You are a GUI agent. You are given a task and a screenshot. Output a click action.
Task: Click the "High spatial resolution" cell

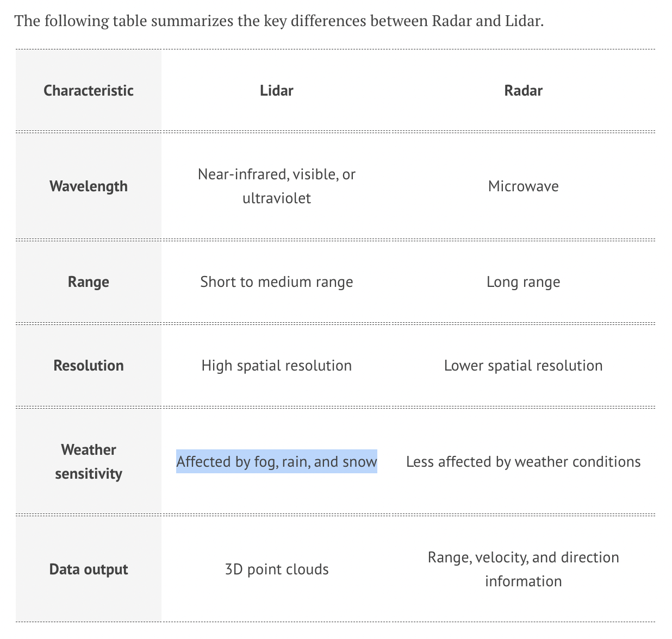point(277,366)
